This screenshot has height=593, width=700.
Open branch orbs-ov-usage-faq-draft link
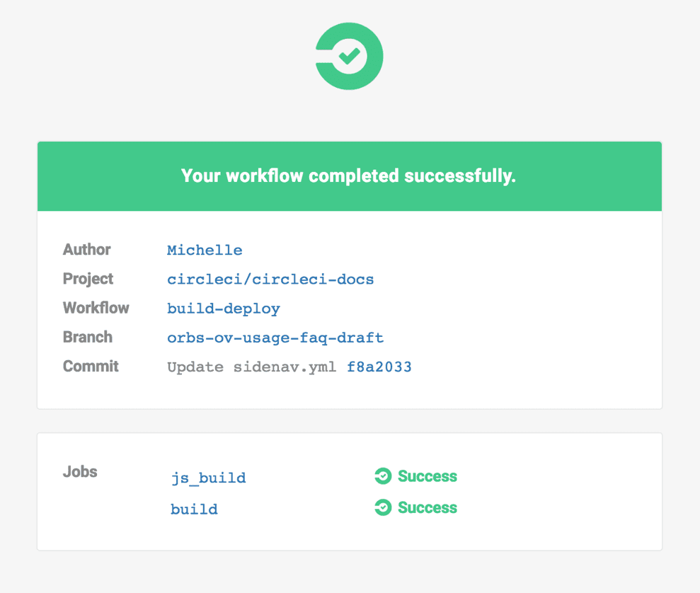click(275, 338)
